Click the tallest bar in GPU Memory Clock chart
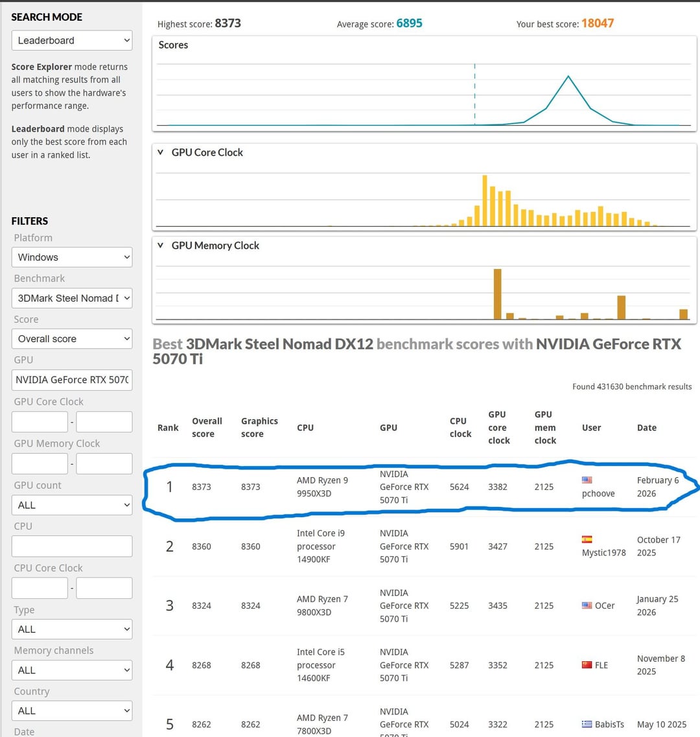The width and height of the screenshot is (700, 737). [497, 294]
